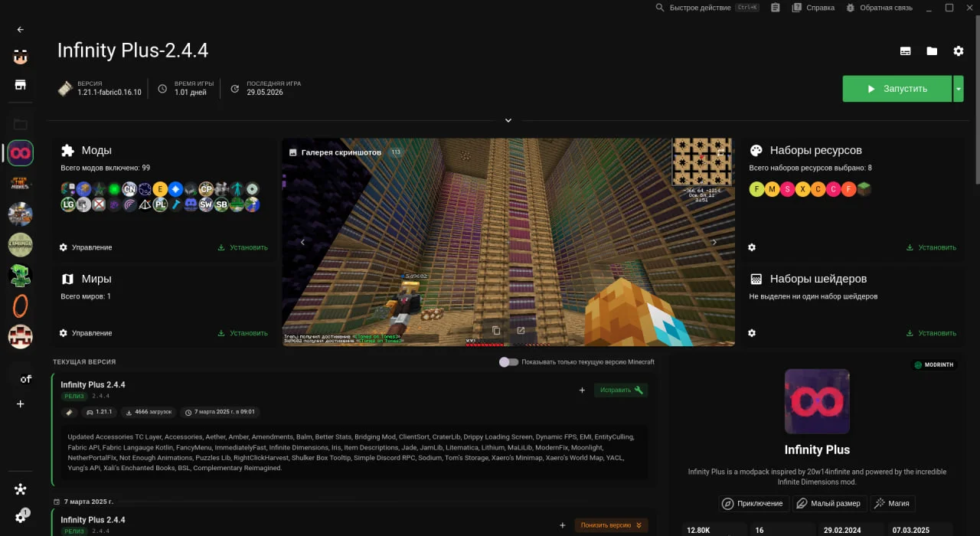Image resolution: width=980 pixels, height=536 pixels.
Task: Click the Понизить версию button
Action: click(x=611, y=525)
